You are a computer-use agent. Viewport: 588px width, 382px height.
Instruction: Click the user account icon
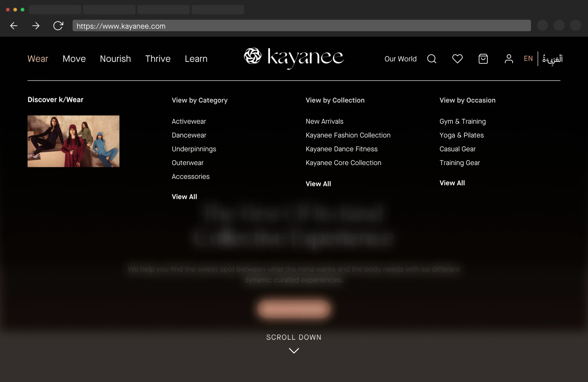click(509, 59)
